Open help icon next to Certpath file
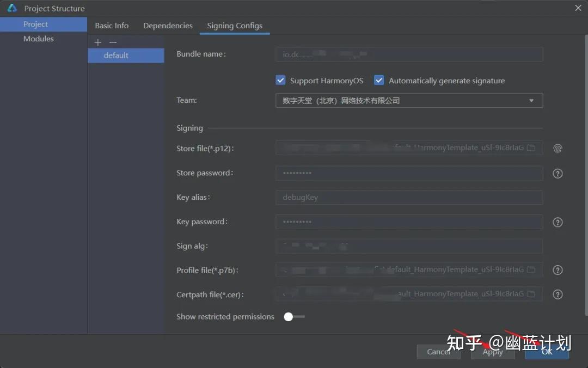588x368 pixels. [558, 294]
